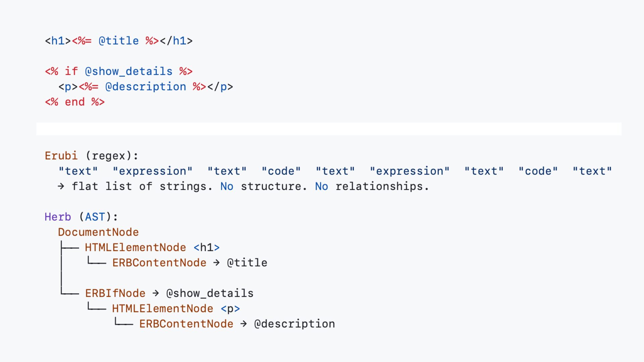Click the word "relationships." in the summary line
This screenshot has width=644, height=362.
tap(382, 186)
